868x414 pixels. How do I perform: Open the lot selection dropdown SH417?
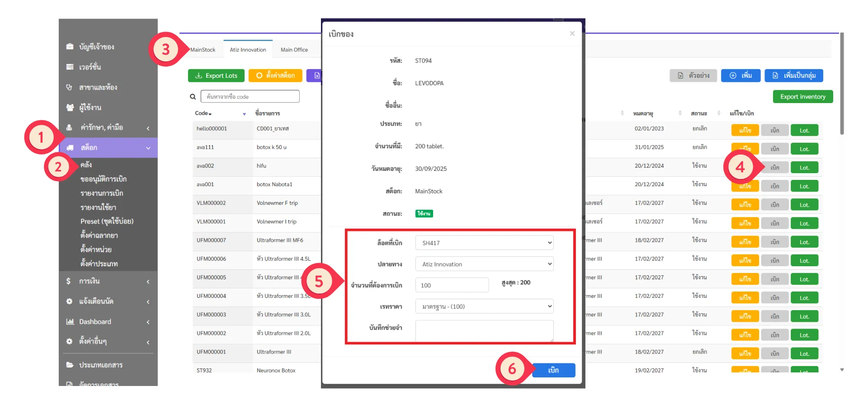pos(484,243)
